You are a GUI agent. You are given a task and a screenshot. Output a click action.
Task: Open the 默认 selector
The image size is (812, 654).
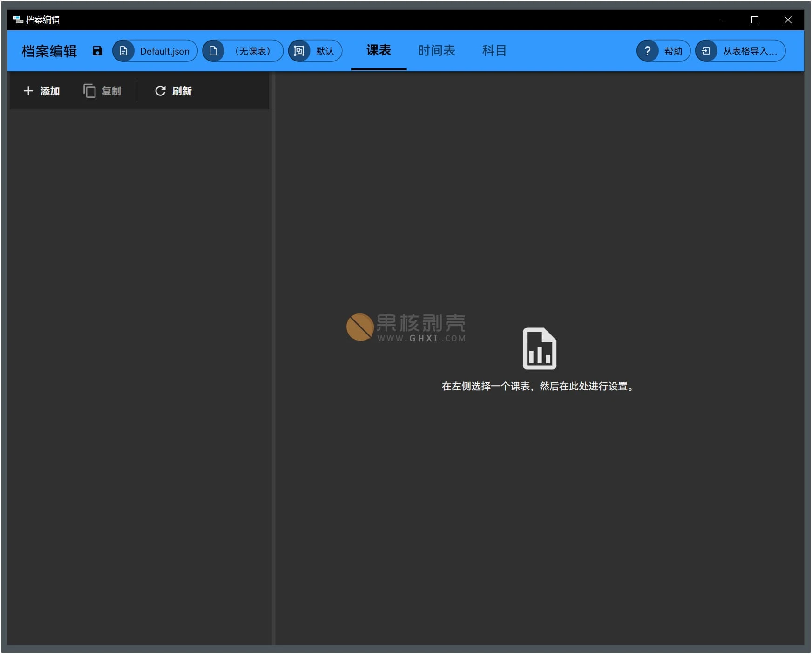[x=315, y=51]
